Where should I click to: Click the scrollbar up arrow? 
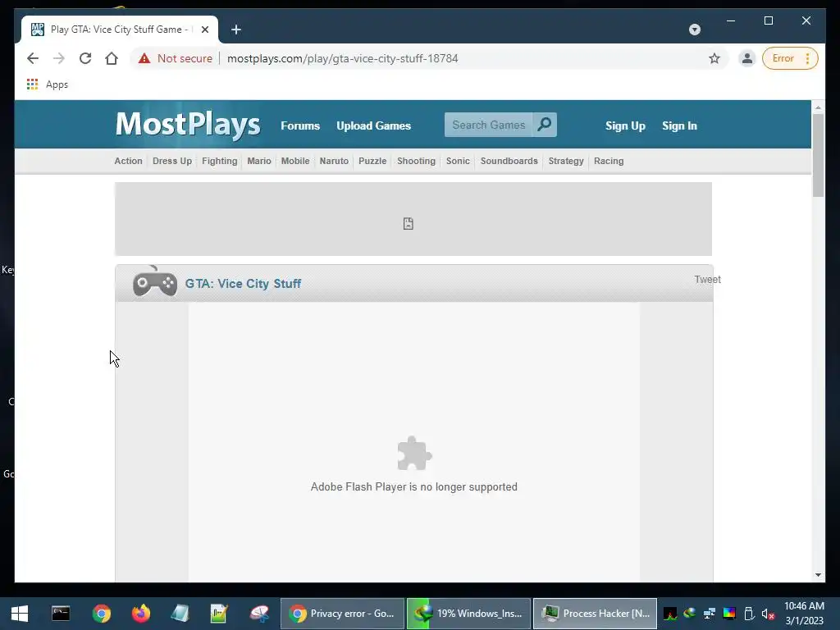[818, 107]
